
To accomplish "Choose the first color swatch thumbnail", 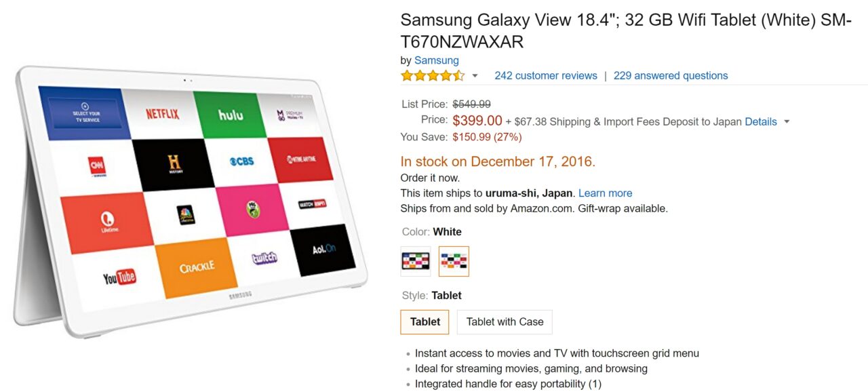I will pyautogui.click(x=416, y=261).
